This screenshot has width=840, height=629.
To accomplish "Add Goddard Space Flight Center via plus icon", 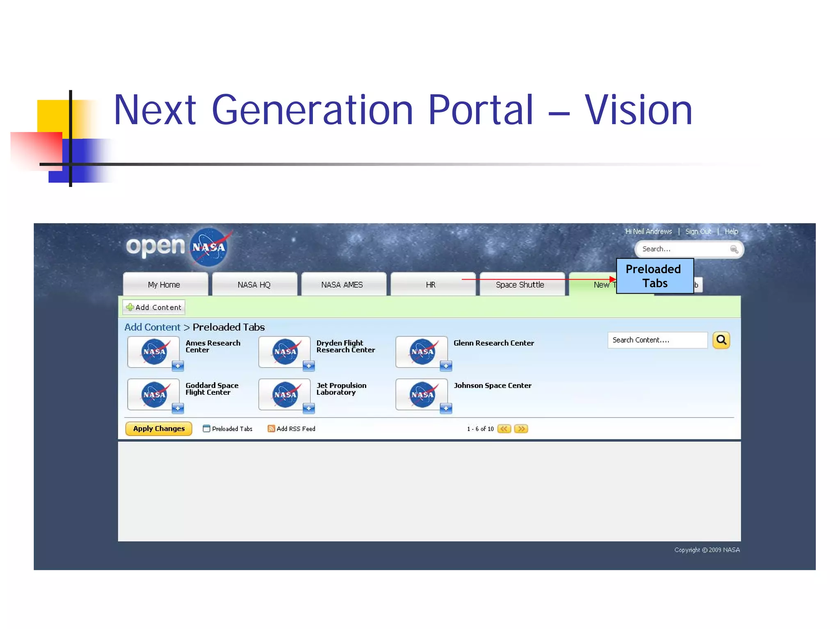I will (x=178, y=408).
